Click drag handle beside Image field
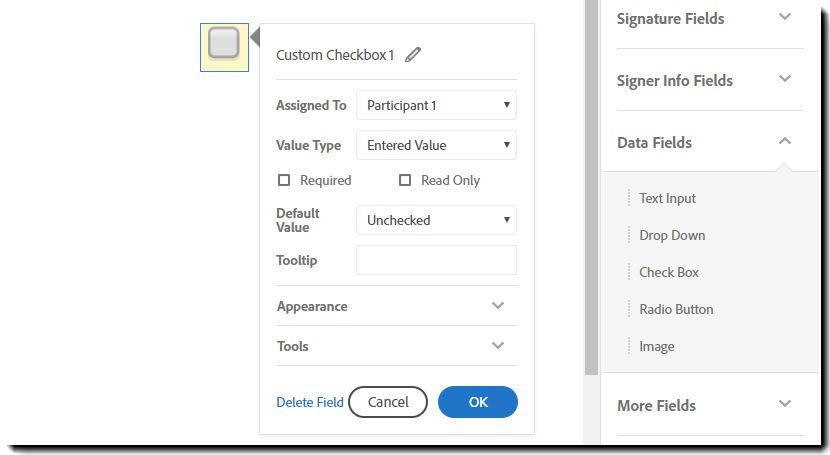This screenshot has height=455, width=830. point(629,346)
